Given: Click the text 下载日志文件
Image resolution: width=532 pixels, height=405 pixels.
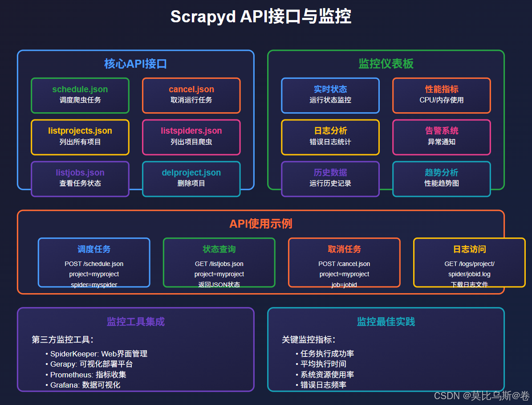Looking at the screenshot, I should coord(470,285).
